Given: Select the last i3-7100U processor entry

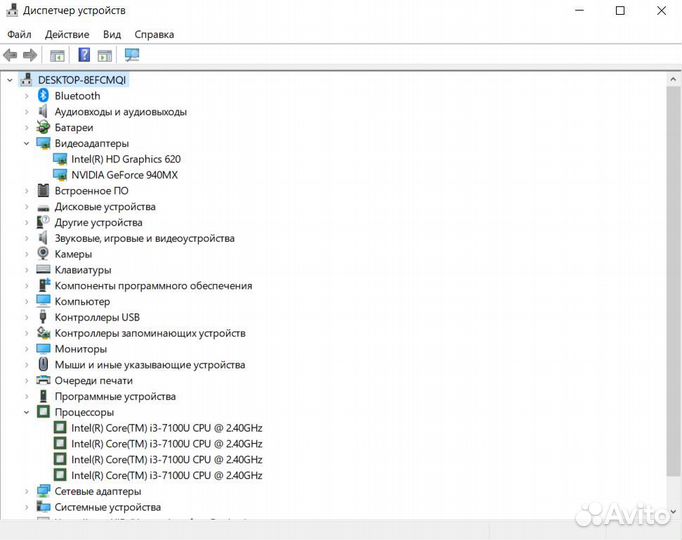Looking at the screenshot, I should (167, 475).
